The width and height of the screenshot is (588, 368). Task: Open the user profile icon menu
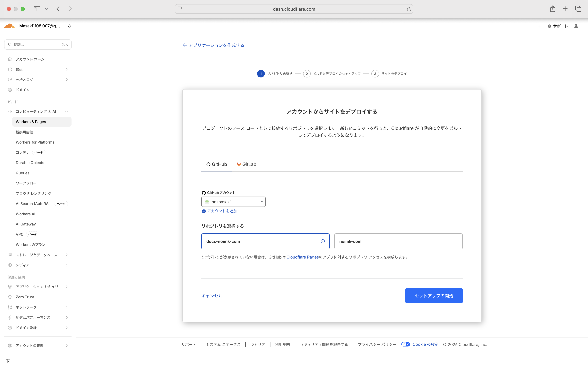coord(576,26)
